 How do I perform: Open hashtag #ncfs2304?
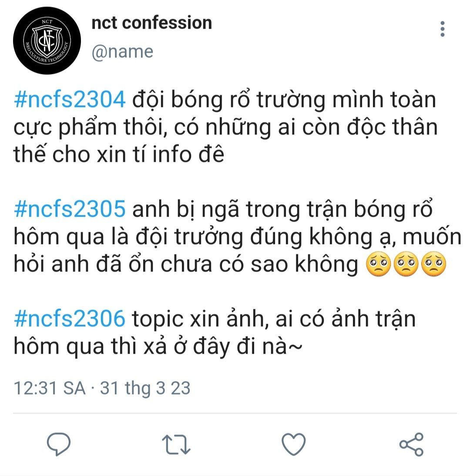point(70,99)
